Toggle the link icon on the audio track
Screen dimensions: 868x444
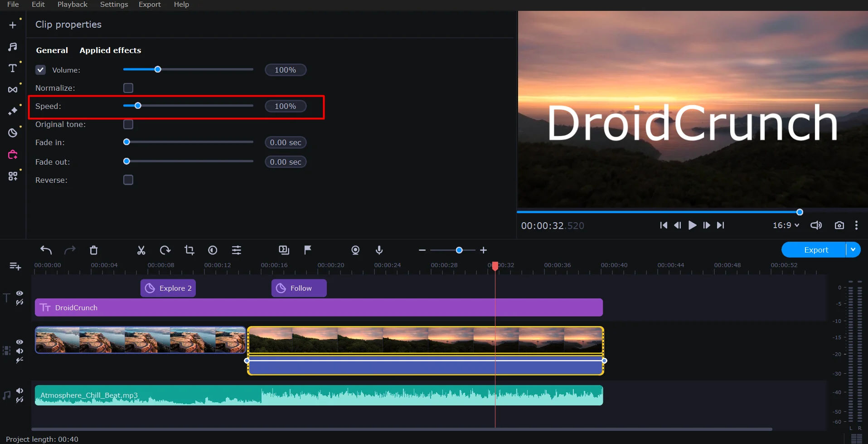tap(19, 400)
